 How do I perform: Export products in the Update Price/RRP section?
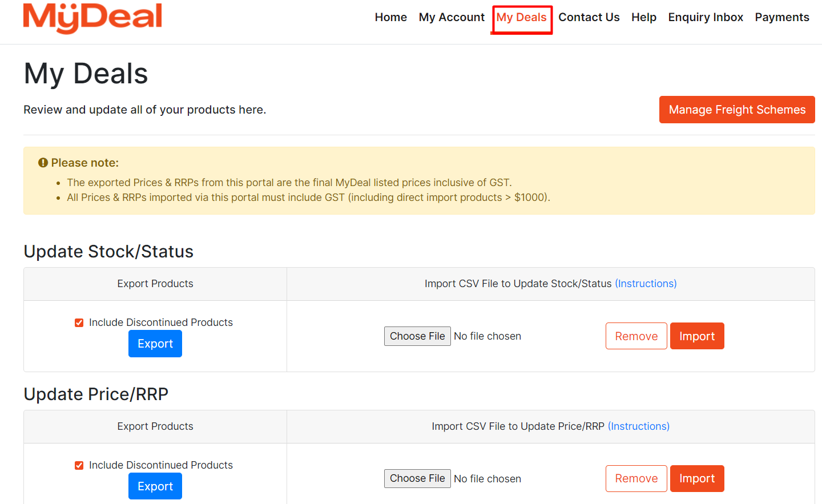[155, 486]
